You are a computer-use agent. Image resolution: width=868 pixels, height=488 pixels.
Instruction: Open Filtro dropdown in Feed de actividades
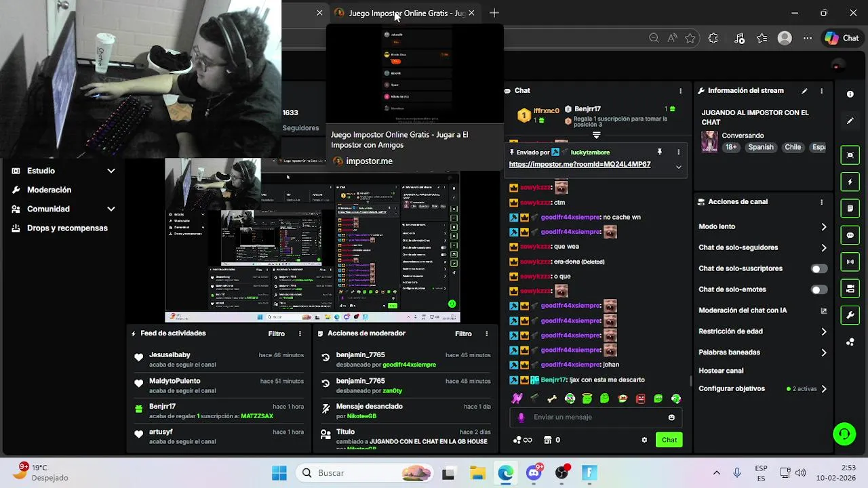[276, 333]
